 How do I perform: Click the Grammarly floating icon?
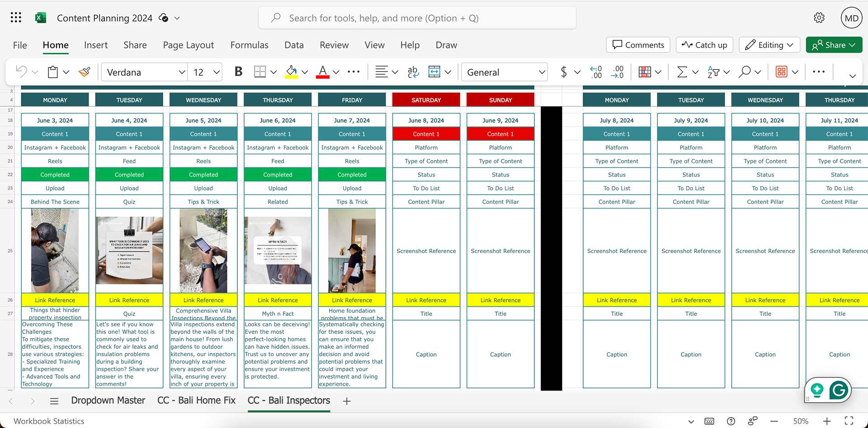tap(839, 390)
